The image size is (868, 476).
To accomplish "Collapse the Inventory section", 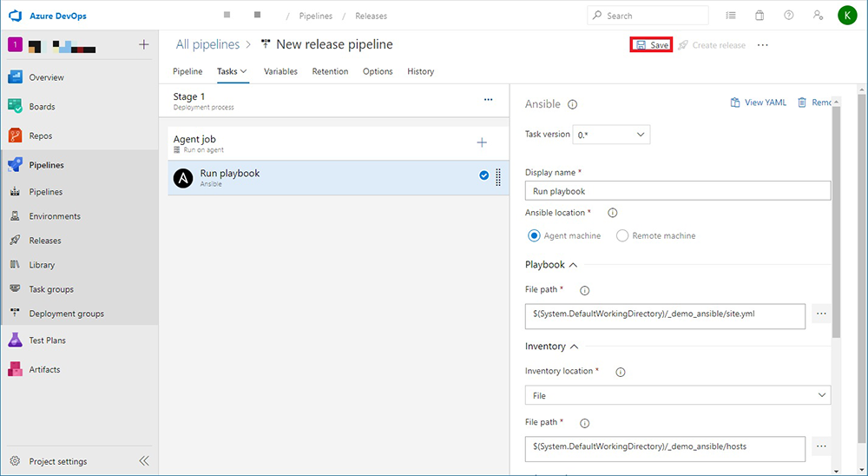I will (x=574, y=347).
